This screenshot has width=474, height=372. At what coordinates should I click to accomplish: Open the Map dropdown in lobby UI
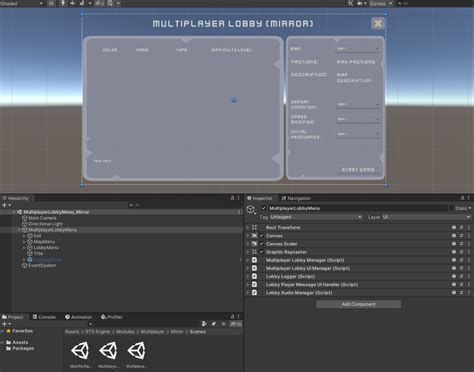(358, 49)
